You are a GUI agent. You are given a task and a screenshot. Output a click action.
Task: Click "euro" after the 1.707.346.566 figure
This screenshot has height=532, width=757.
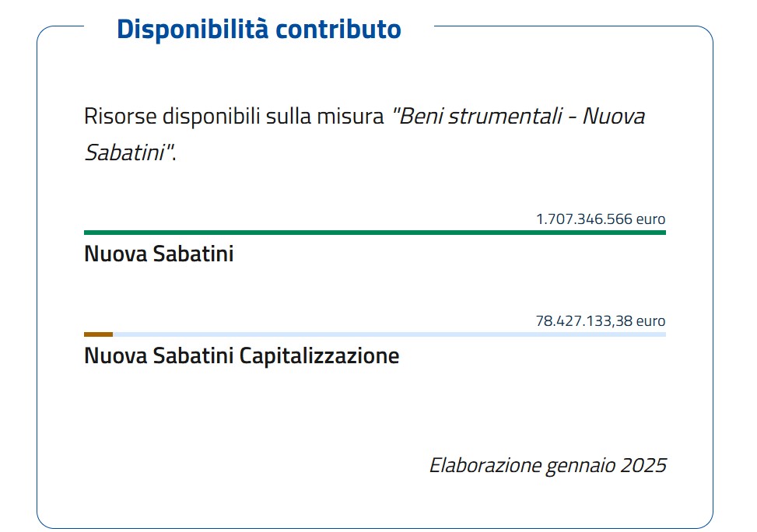coord(651,219)
